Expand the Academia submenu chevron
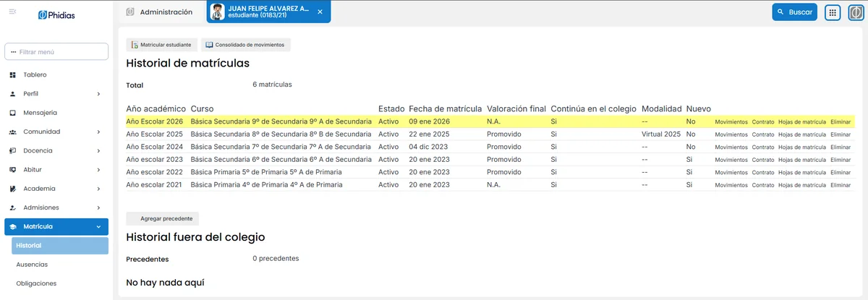 [x=98, y=189]
